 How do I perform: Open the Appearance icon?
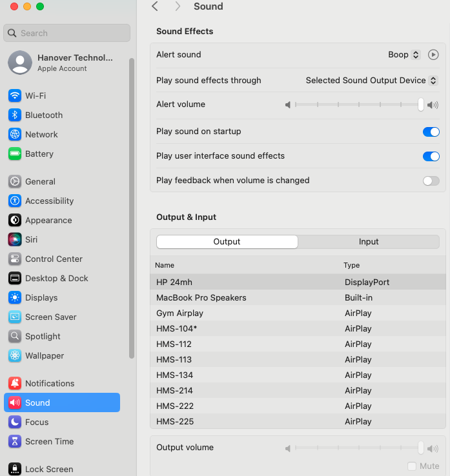[x=15, y=220]
